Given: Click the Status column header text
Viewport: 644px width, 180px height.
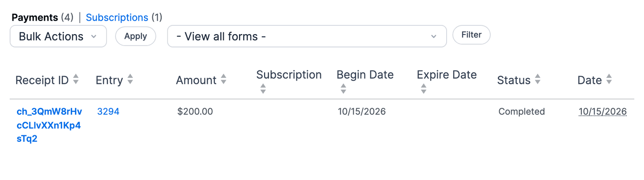Looking at the screenshot, I should click(x=514, y=80).
